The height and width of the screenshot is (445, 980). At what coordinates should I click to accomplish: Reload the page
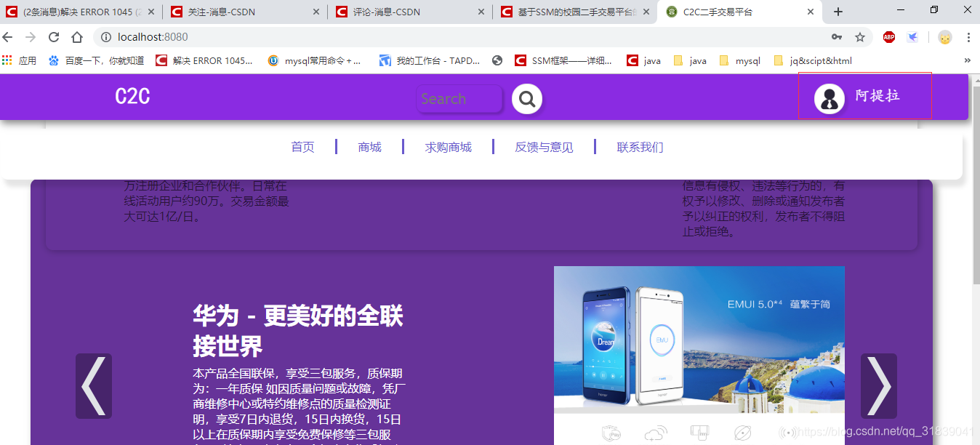pyautogui.click(x=54, y=37)
